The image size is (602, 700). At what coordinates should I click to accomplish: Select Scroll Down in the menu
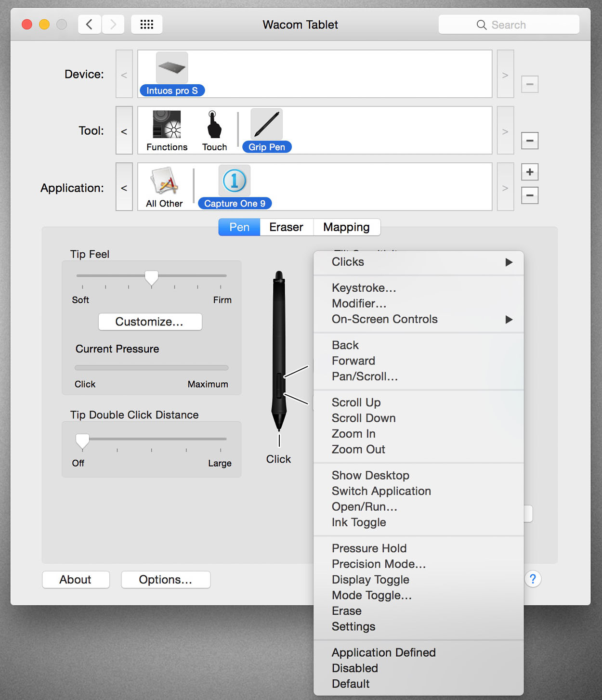pos(419,418)
